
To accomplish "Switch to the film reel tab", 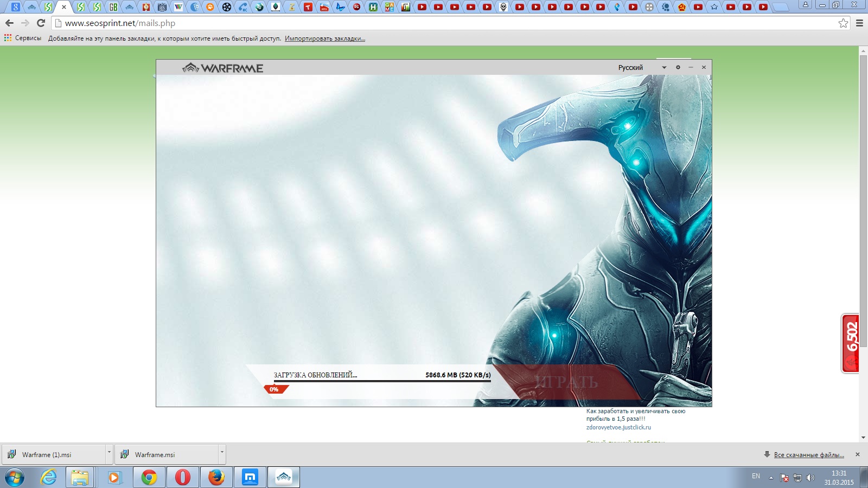I will (227, 7).
